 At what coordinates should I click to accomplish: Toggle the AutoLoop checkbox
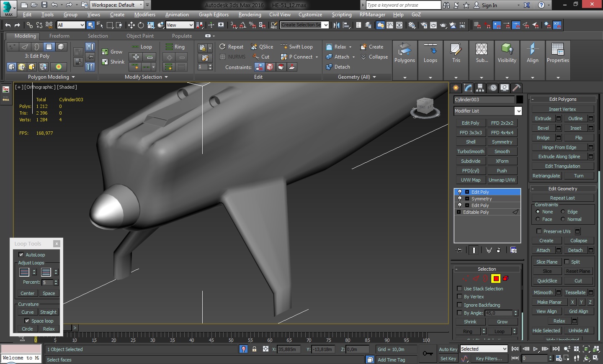[21, 255]
